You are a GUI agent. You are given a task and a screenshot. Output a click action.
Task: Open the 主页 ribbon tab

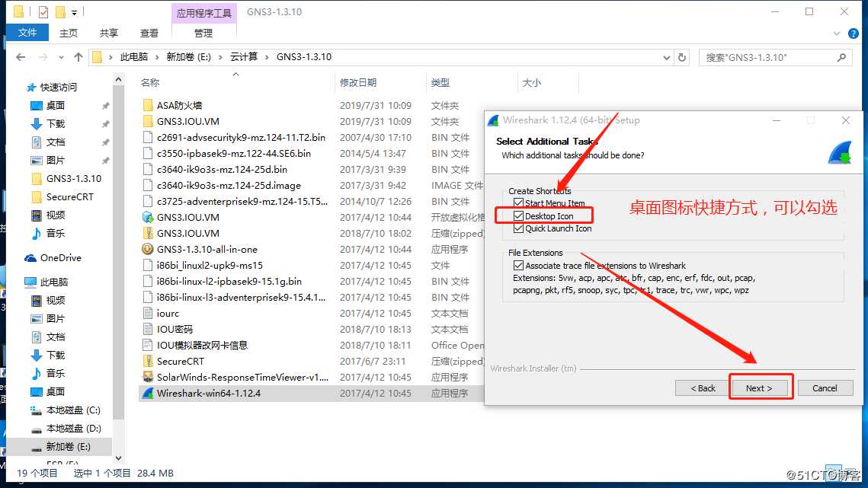69,33
